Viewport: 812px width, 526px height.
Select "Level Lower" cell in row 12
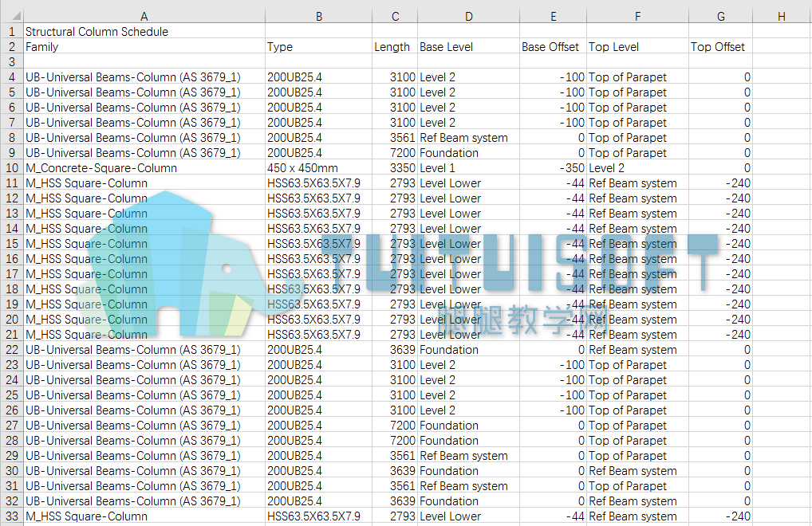[468, 198]
